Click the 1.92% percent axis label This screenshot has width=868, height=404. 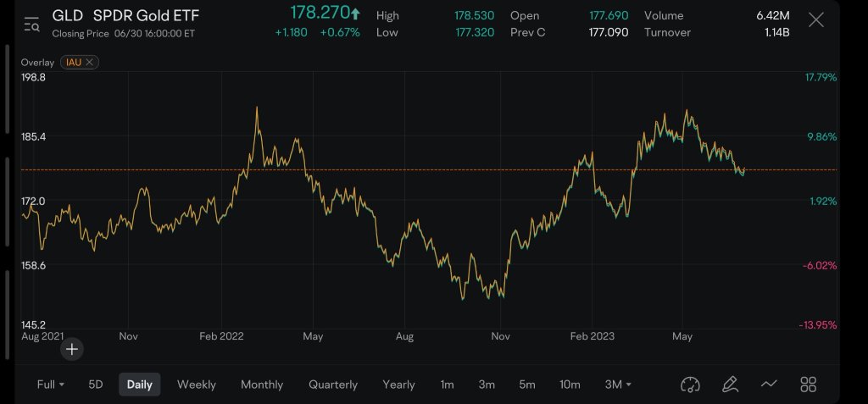tap(823, 201)
